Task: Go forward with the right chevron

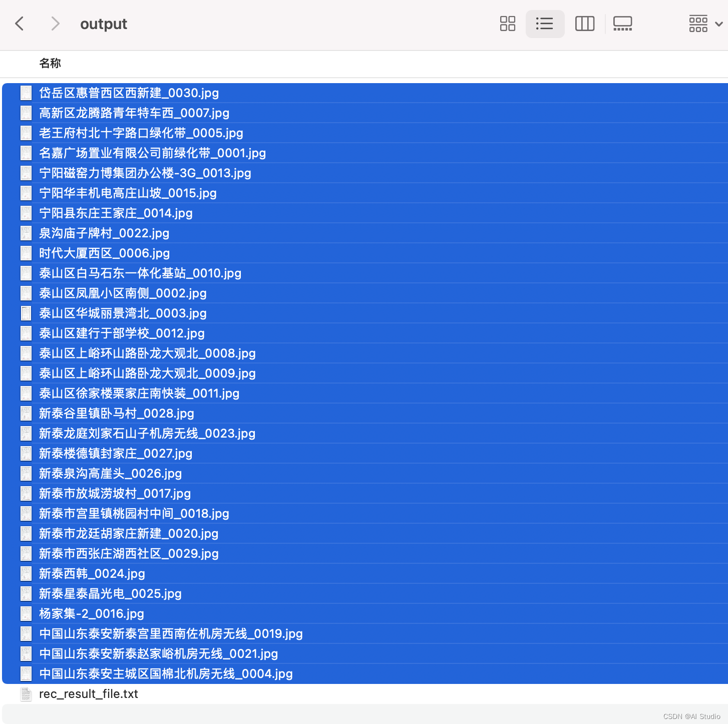Action: coord(55,24)
